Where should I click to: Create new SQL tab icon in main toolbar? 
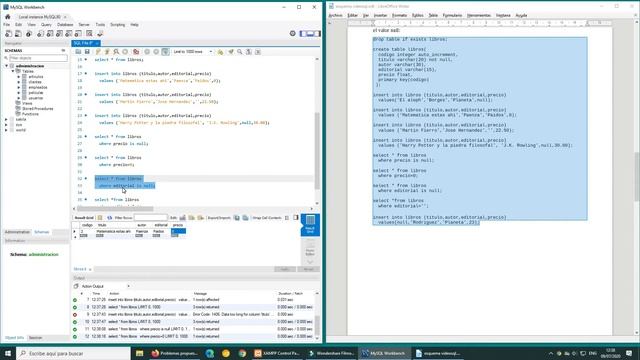(8, 33)
